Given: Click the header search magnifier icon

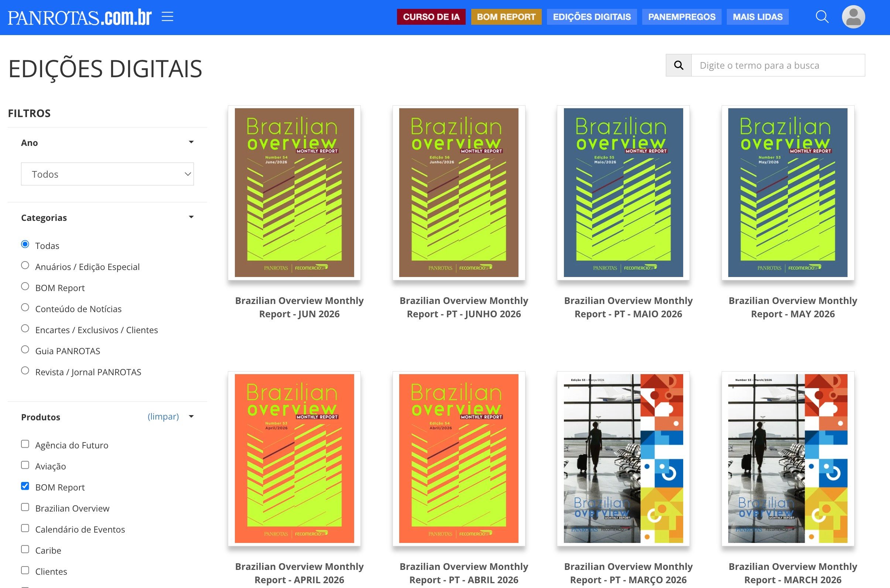Looking at the screenshot, I should tap(822, 17).
